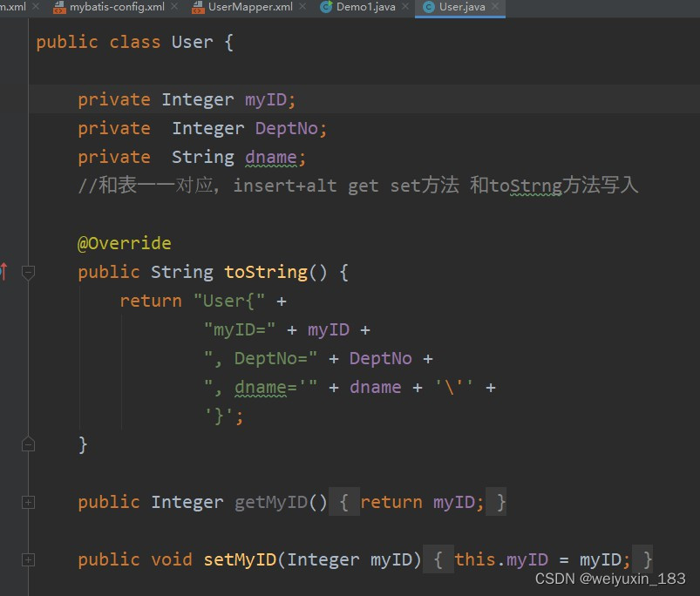Viewport: 700px width, 596px height.
Task: Click the class icon on User.java tab
Action: [x=429, y=7]
